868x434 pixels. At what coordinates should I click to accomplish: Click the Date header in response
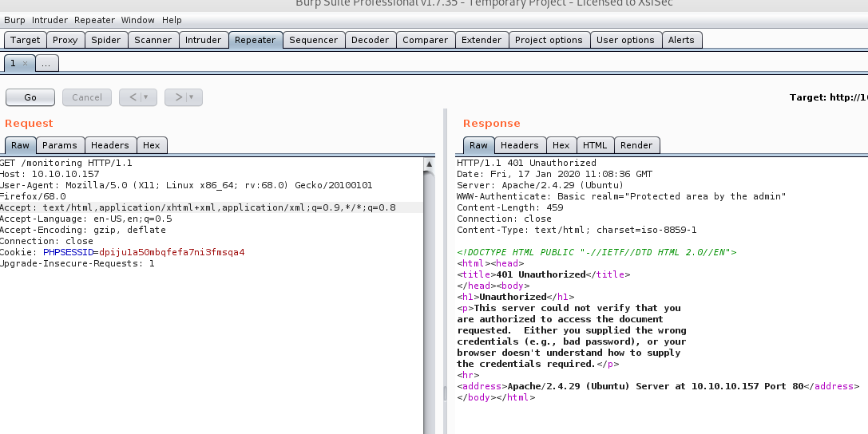[555, 174]
